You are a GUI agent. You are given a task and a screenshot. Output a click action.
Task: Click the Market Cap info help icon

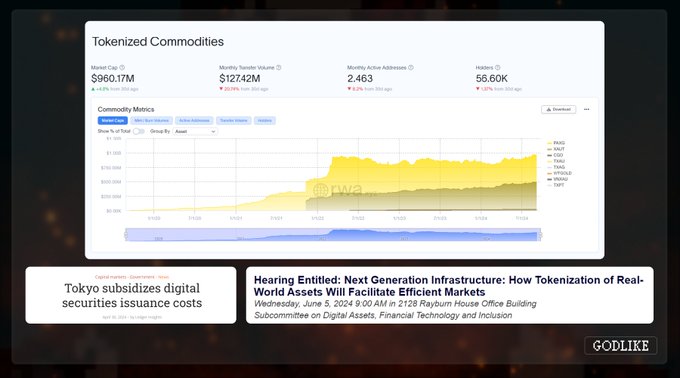click(122, 68)
